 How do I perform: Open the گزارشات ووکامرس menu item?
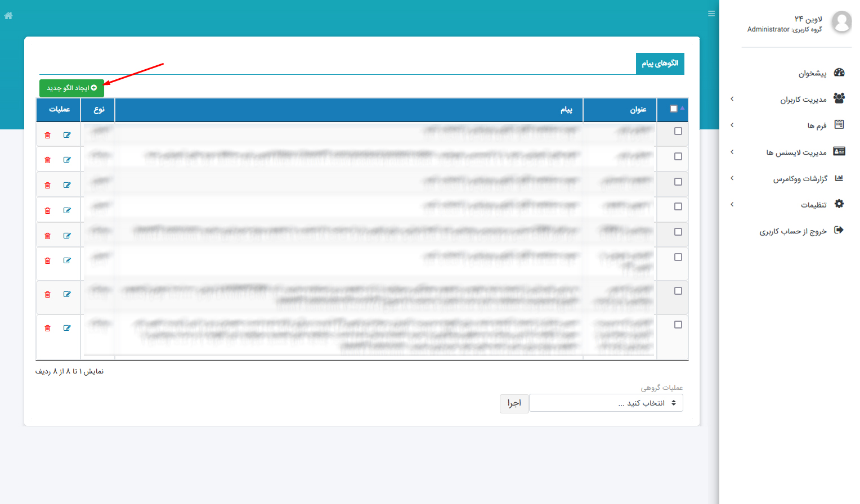[800, 178]
